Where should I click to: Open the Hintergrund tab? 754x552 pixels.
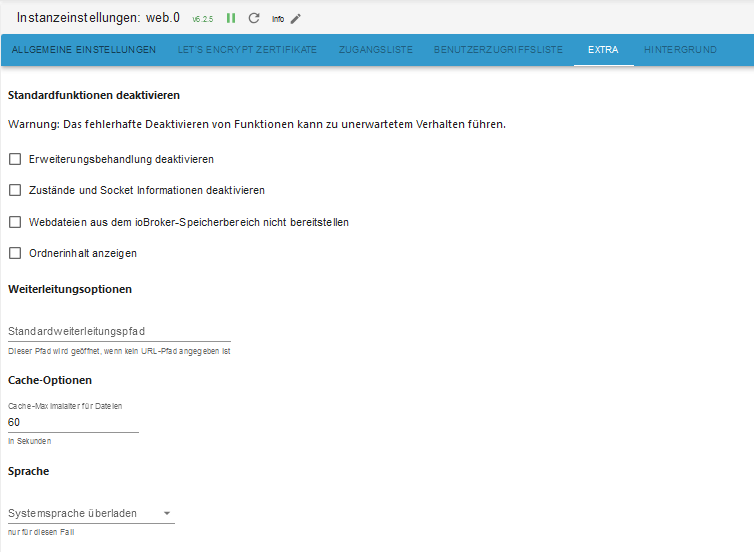click(680, 50)
